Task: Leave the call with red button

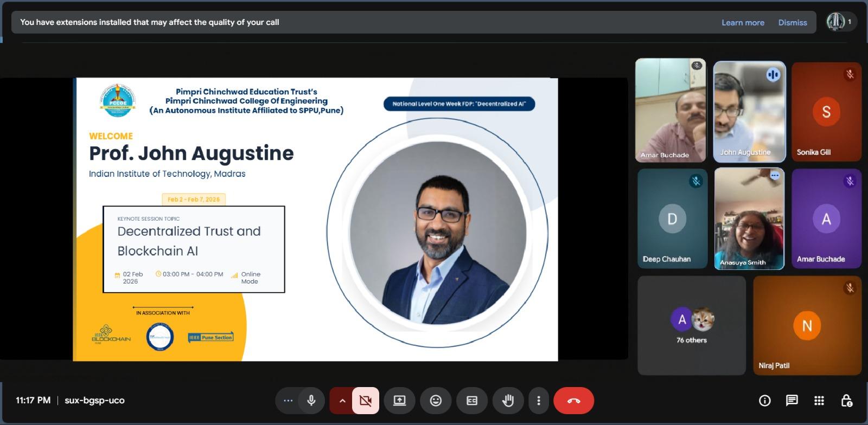Action: tap(573, 401)
